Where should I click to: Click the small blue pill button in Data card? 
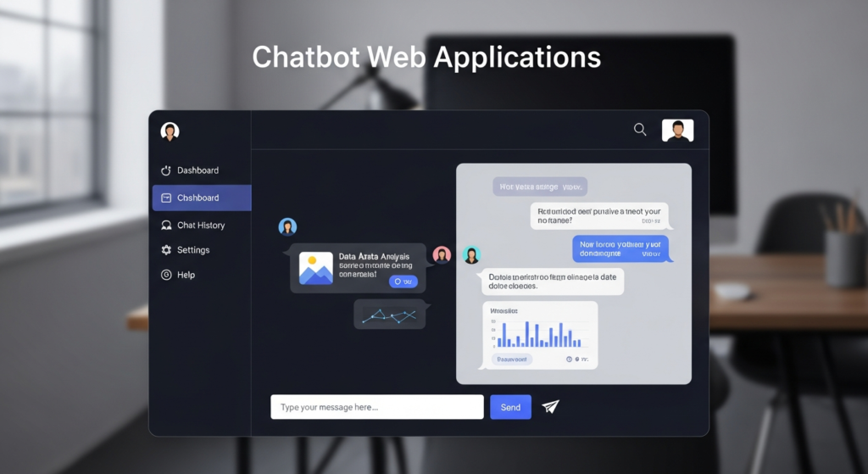point(403,282)
